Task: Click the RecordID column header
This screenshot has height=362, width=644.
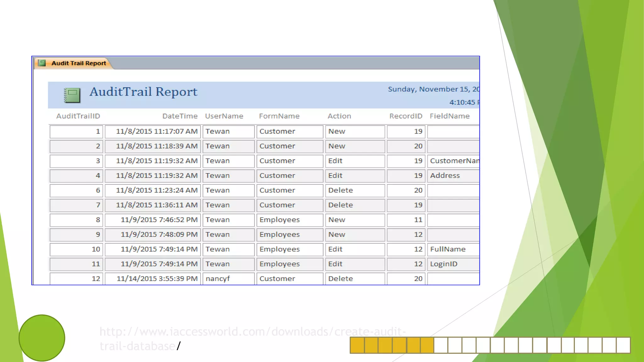Action: point(406,116)
